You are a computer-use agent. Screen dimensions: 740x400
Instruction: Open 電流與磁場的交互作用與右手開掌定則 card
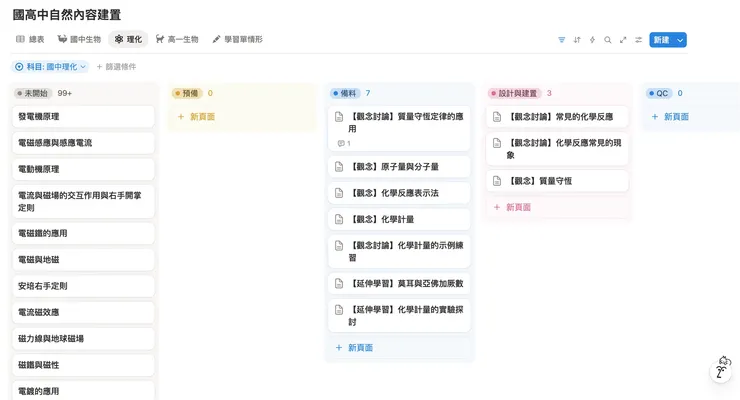[83, 201]
